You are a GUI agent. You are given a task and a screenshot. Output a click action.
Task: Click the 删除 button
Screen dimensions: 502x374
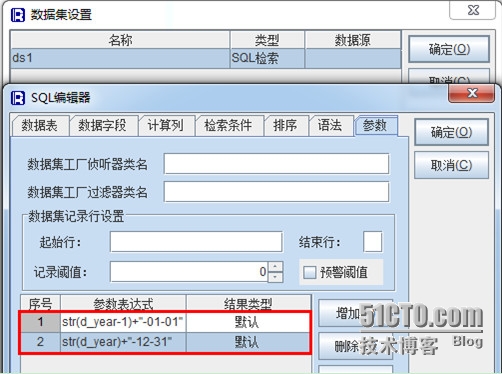point(355,347)
